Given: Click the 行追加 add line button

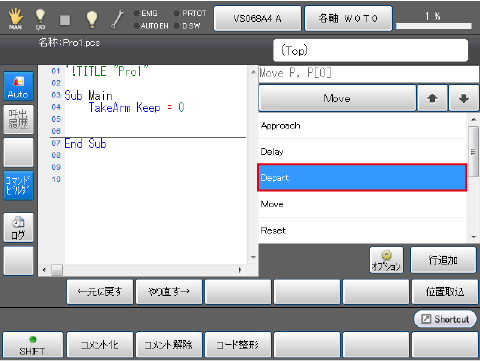Looking at the screenshot, I should click(443, 260).
